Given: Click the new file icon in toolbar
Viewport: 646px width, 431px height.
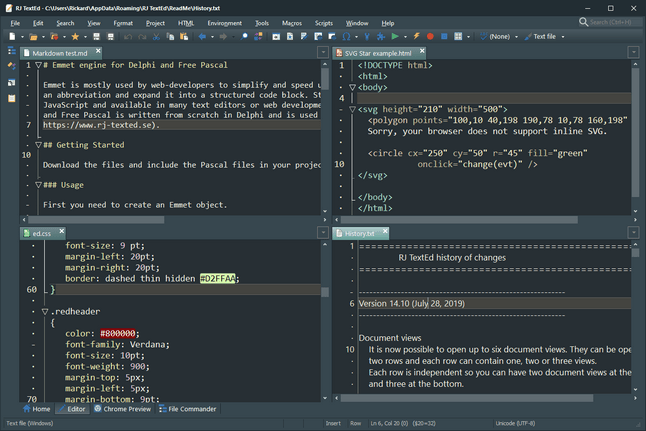Looking at the screenshot, I should pos(11,37).
